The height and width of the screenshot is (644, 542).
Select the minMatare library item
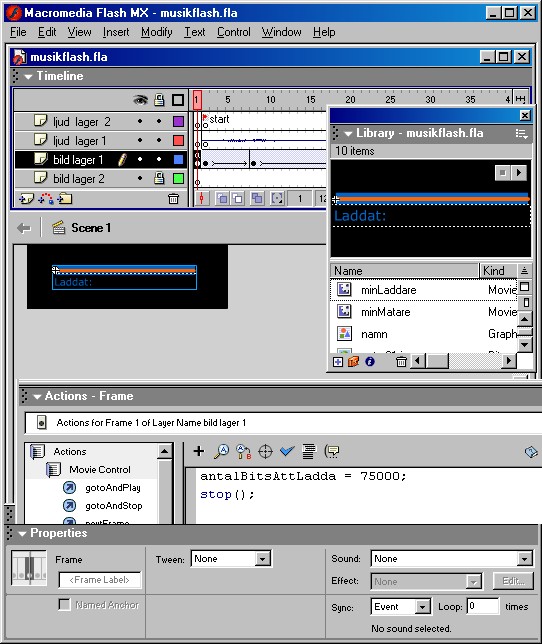click(423, 312)
